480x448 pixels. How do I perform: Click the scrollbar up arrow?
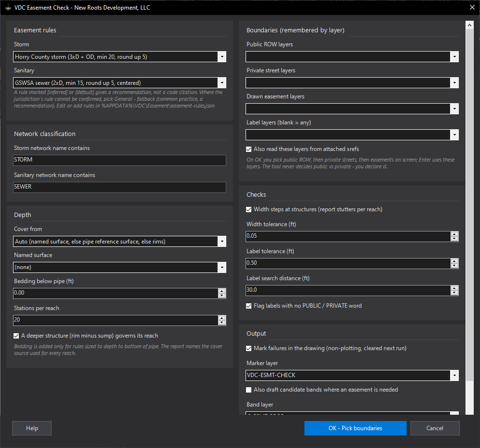469,26
